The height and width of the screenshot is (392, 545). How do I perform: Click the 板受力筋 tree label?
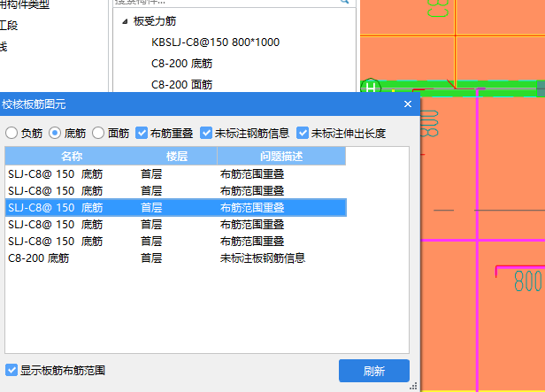[x=155, y=21]
